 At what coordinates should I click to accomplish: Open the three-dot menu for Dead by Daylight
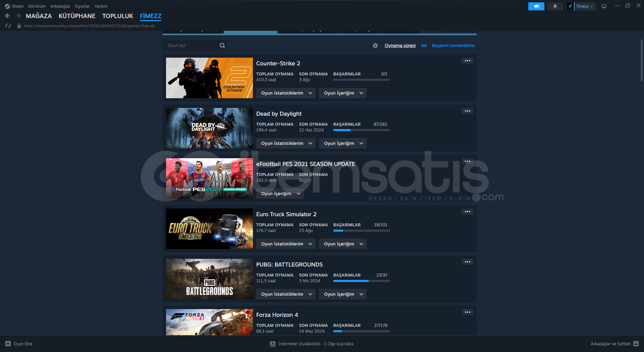pos(468,111)
